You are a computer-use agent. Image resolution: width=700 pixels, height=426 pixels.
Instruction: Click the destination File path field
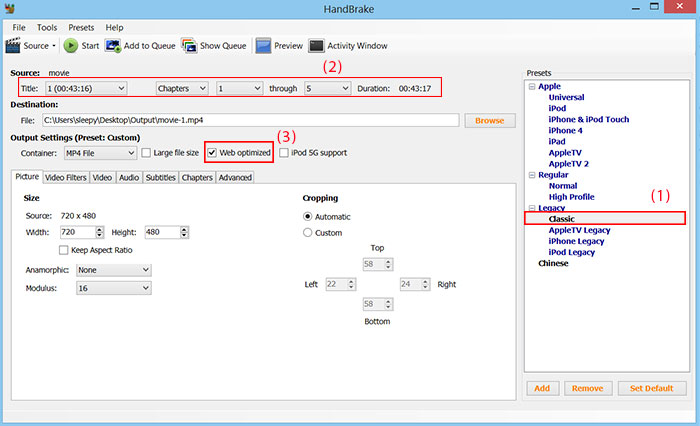tap(248, 120)
